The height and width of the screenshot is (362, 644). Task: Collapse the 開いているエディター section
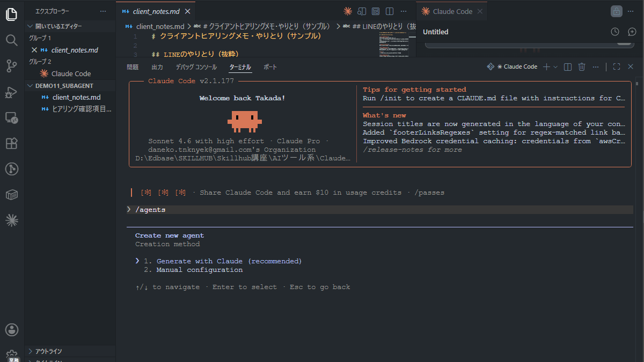[x=70, y=26]
